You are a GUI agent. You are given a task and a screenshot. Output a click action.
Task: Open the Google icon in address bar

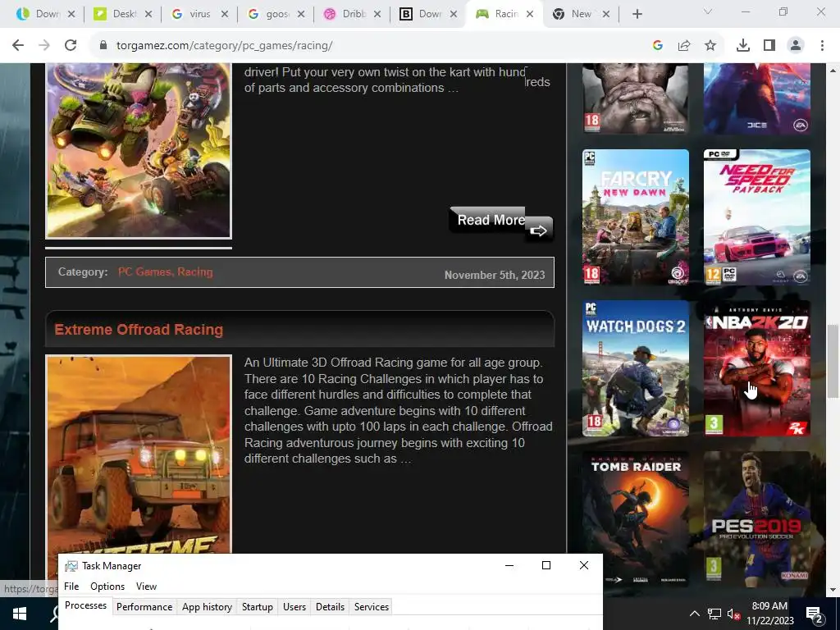tap(658, 46)
